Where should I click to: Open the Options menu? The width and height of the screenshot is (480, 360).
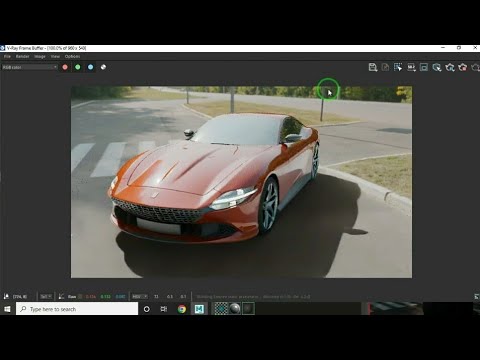pyautogui.click(x=72, y=56)
